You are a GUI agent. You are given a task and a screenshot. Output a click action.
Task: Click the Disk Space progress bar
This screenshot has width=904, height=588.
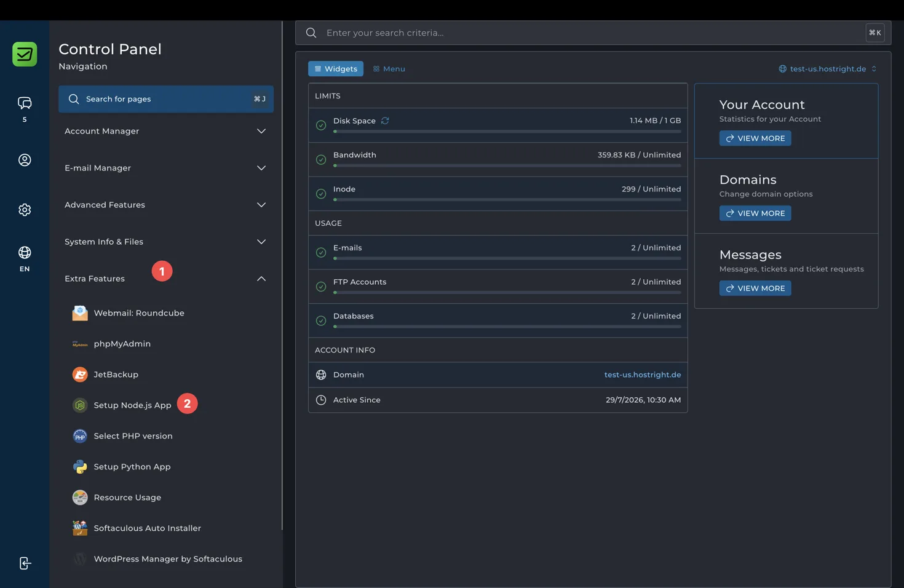click(x=507, y=132)
